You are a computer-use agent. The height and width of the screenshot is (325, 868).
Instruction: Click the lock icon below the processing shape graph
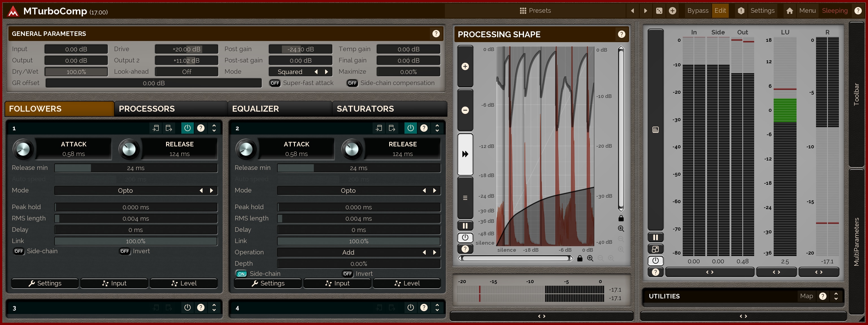click(580, 259)
